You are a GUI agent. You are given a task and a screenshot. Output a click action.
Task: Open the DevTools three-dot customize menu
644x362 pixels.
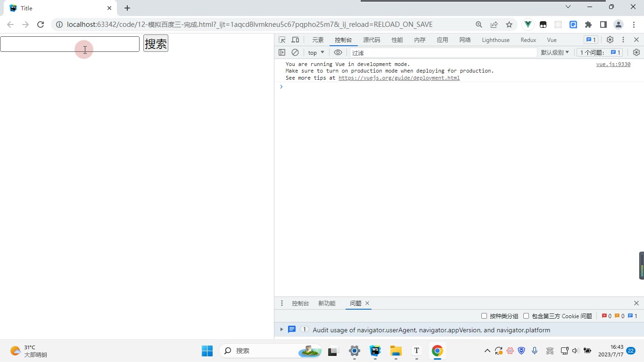pos(623,40)
